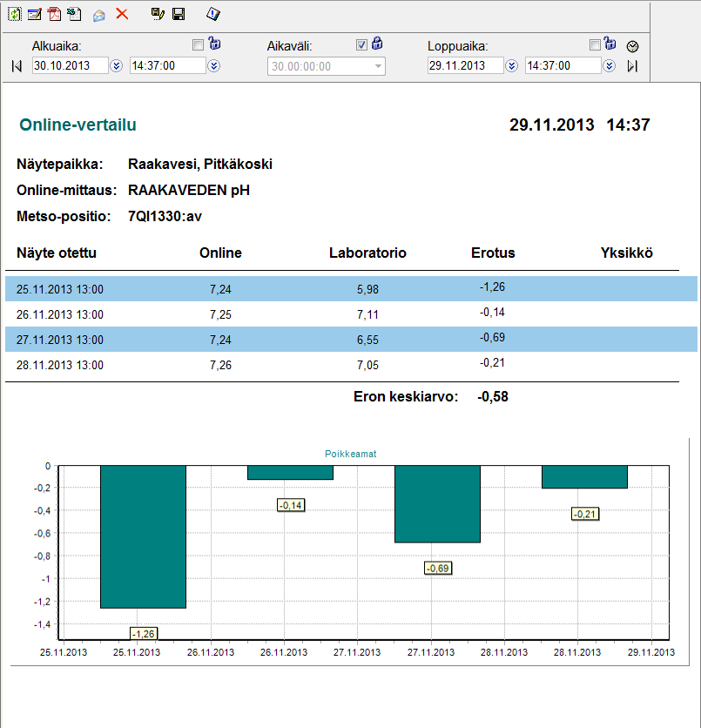Screen dimensions: 701x728
Task: Expand the Alkuaika date picker arrow
Action: tap(116, 66)
